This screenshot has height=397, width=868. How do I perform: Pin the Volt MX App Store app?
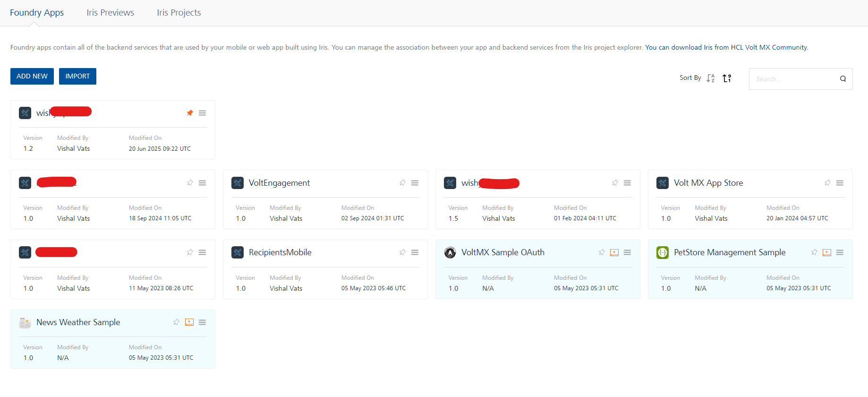[827, 183]
